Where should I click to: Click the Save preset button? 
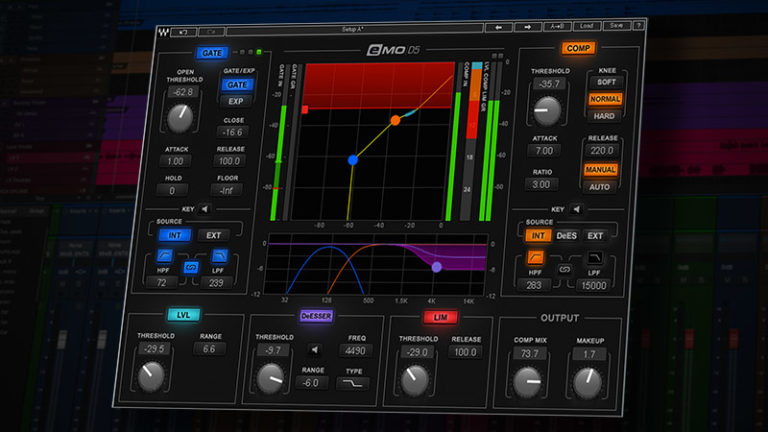point(615,26)
